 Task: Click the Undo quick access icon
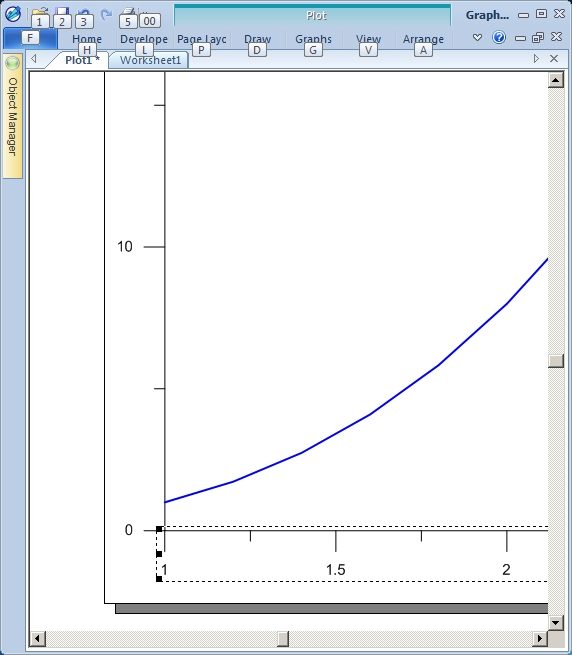pos(84,14)
